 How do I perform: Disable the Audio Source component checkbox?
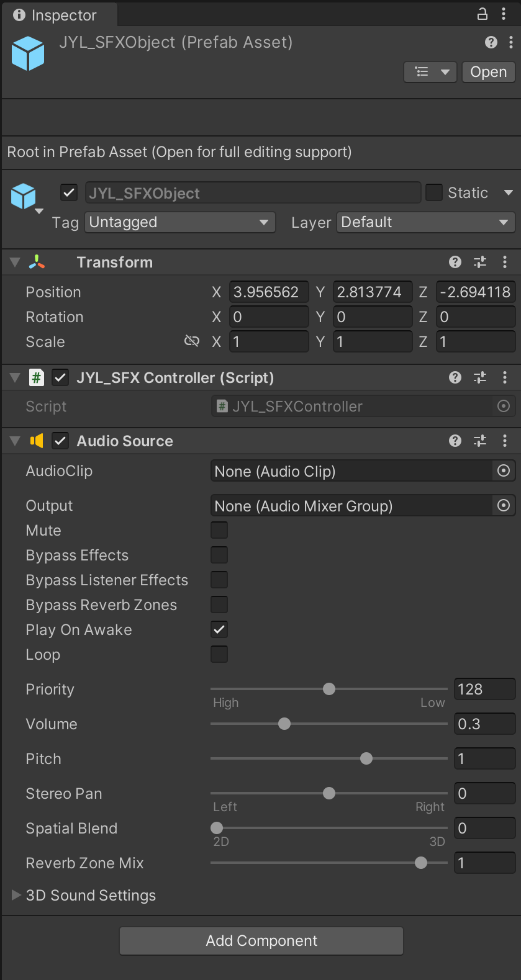[x=60, y=441]
